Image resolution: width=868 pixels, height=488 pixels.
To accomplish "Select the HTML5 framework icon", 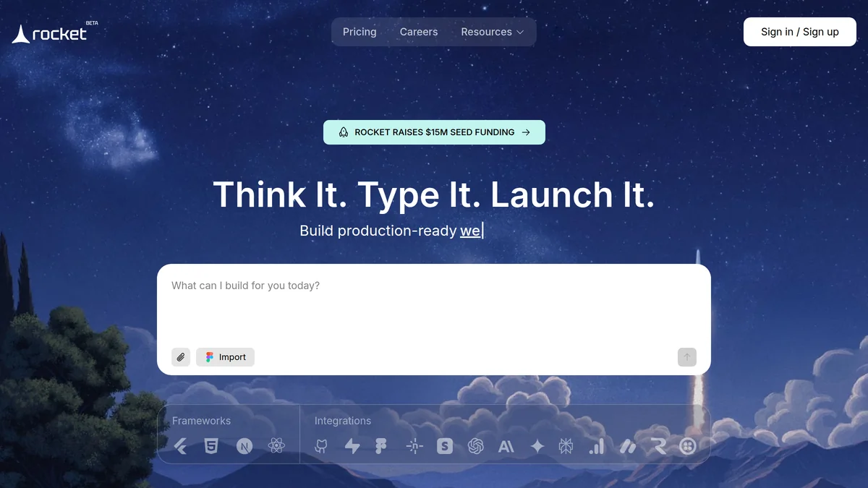I will (x=210, y=447).
